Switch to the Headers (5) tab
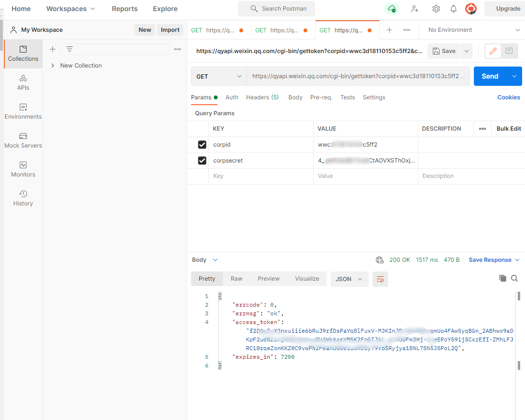Viewport: 525px width, 420px height. pyautogui.click(x=262, y=97)
